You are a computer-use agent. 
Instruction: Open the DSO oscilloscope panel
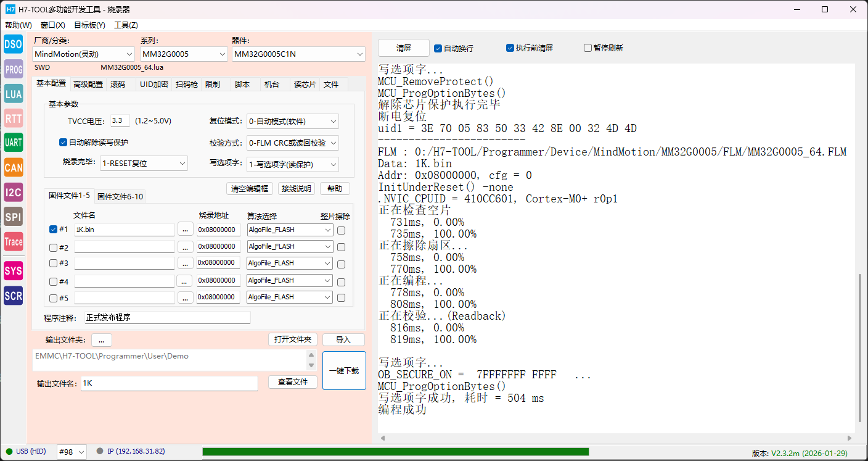click(13, 44)
